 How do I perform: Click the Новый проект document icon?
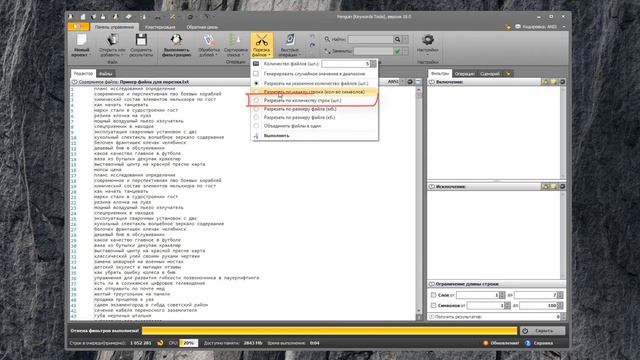click(82, 40)
